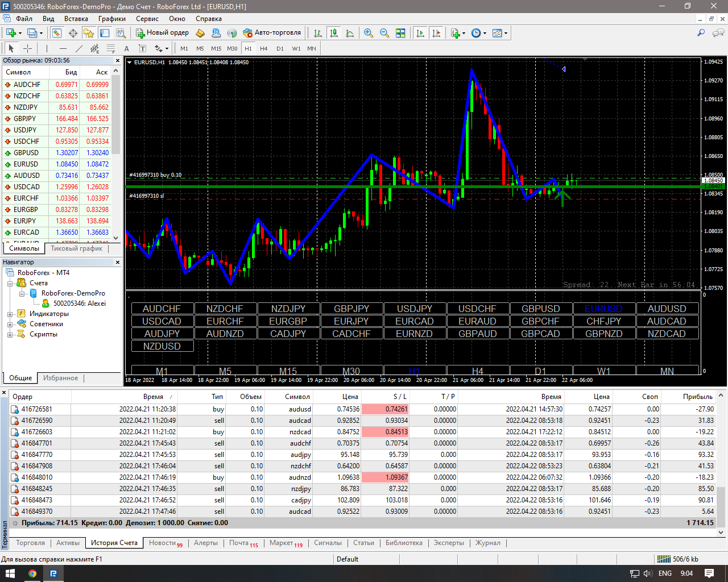Open the Сервис menu
The height and width of the screenshot is (582, 728).
tap(147, 19)
